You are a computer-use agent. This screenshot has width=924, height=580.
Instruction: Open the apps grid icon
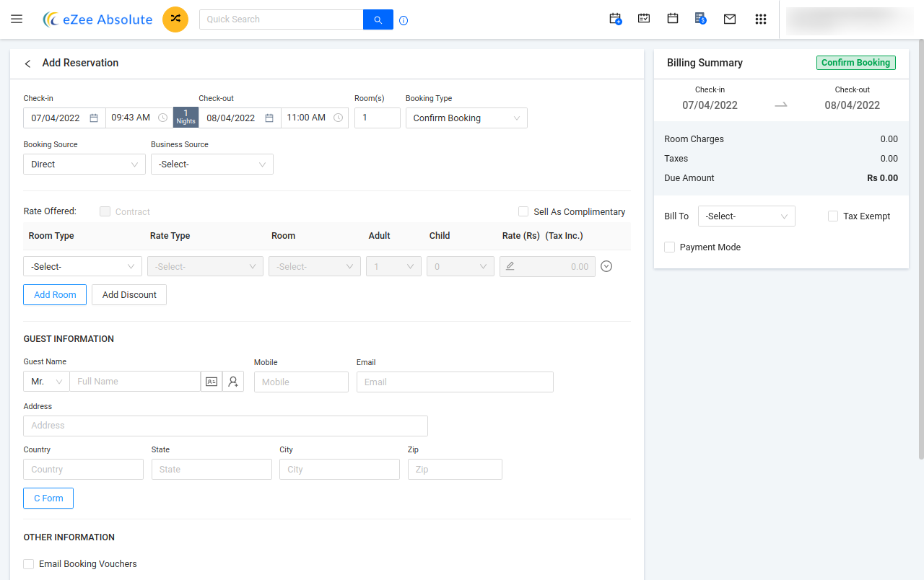point(761,19)
